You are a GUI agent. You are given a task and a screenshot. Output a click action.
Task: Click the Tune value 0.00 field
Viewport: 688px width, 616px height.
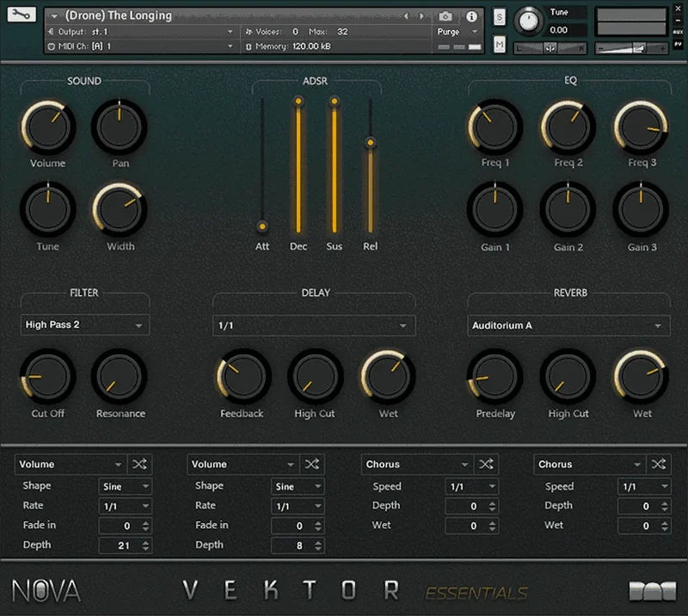(567, 30)
